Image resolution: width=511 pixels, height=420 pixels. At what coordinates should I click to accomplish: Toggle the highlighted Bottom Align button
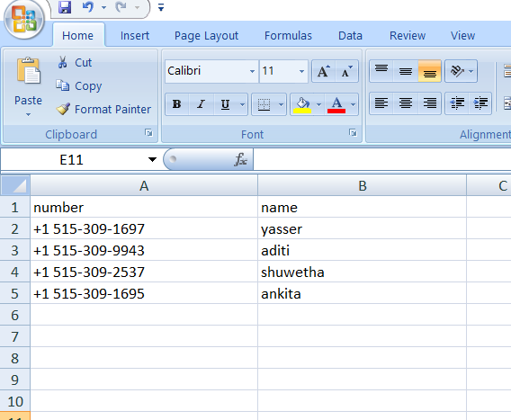click(x=430, y=71)
